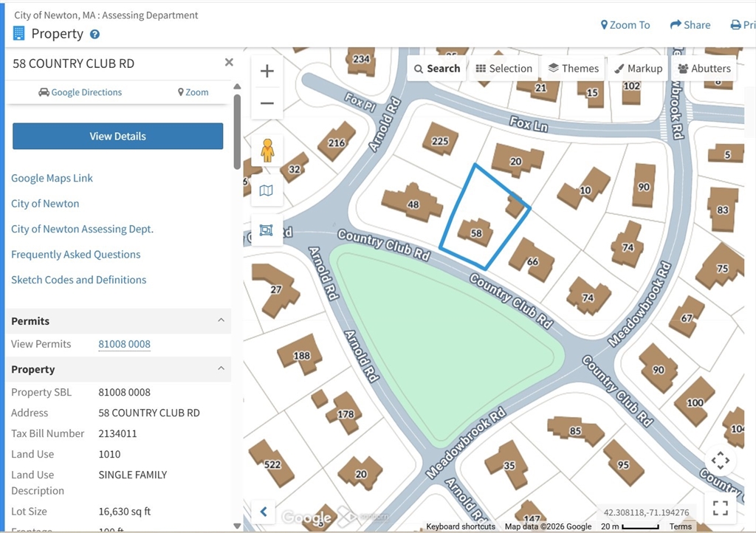Image resolution: width=756 pixels, height=533 pixels.
Task: Open the base map layers icon
Action: pyautogui.click(x=266, y=190)
